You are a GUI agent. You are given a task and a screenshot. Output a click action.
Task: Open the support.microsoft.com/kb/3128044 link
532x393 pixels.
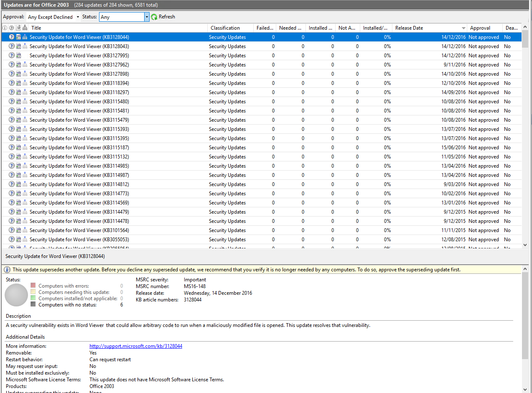point(136,346)
